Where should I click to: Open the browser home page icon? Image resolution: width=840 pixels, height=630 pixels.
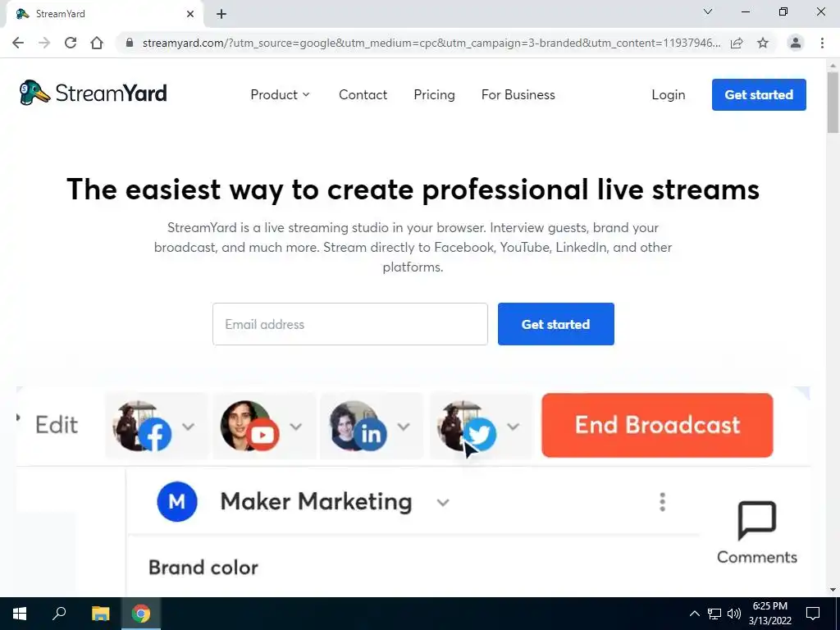tap(97, 43)
